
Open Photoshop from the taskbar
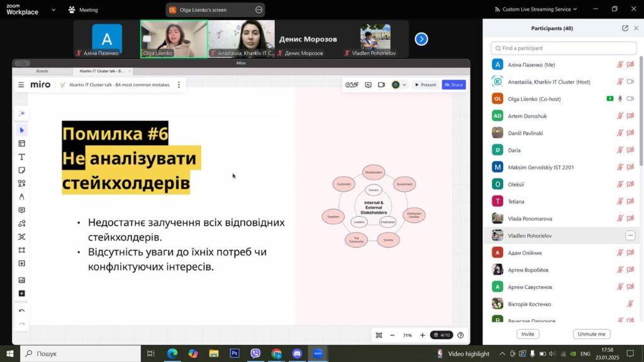click(x=235, y=353)
